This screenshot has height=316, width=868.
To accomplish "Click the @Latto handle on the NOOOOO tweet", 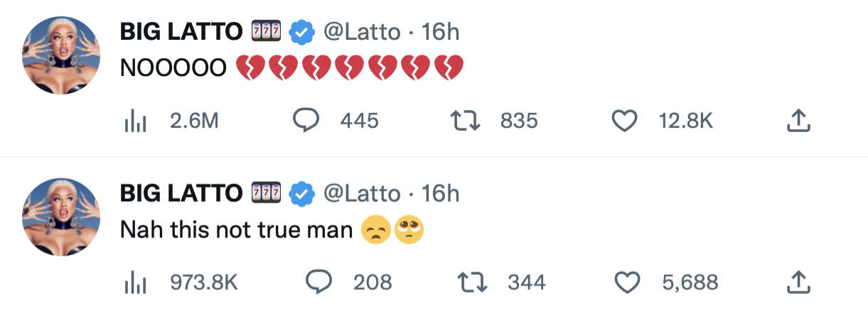I will pyautogui.click(x=361, y=31).
